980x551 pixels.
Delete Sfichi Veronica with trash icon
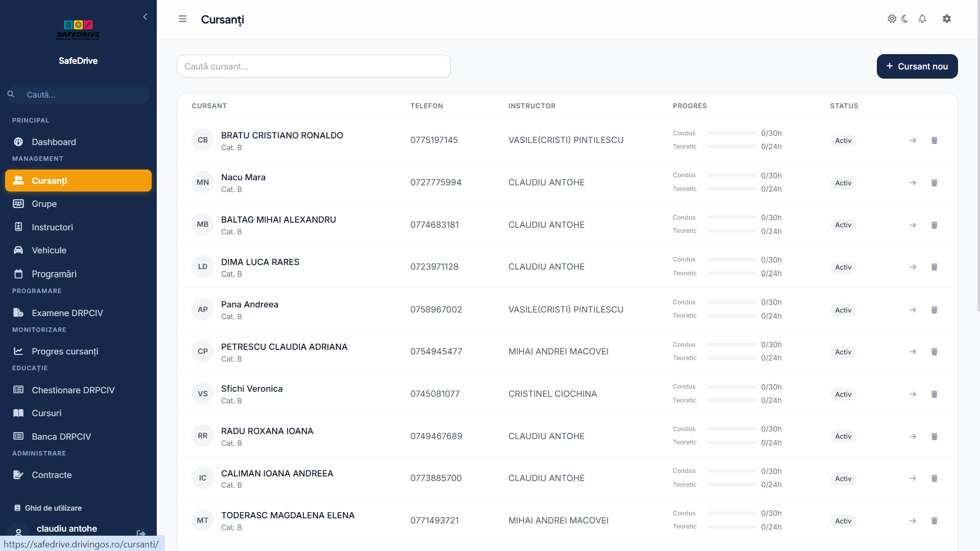tap(934, 394)
